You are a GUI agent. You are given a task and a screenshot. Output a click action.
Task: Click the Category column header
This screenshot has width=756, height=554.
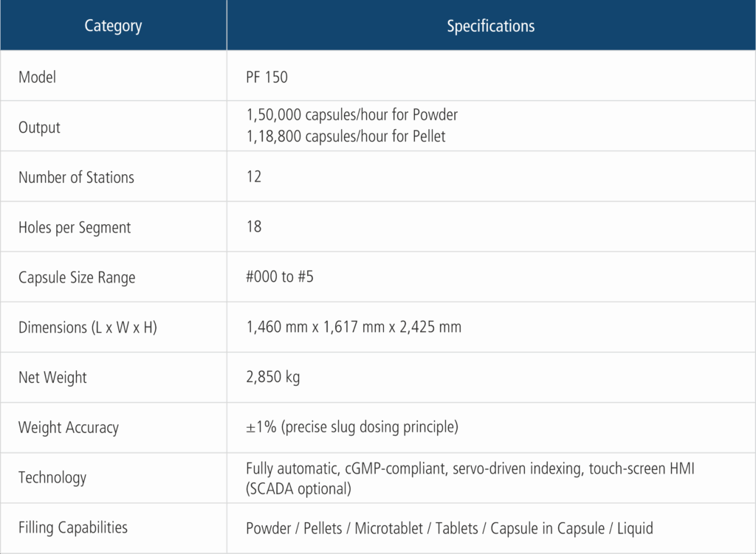point(113,26)
